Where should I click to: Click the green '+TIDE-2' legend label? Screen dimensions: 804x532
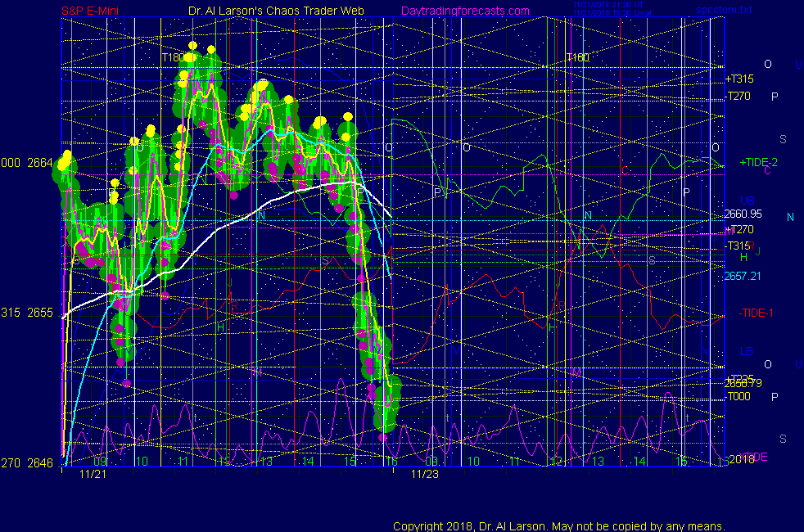point(758,163)
